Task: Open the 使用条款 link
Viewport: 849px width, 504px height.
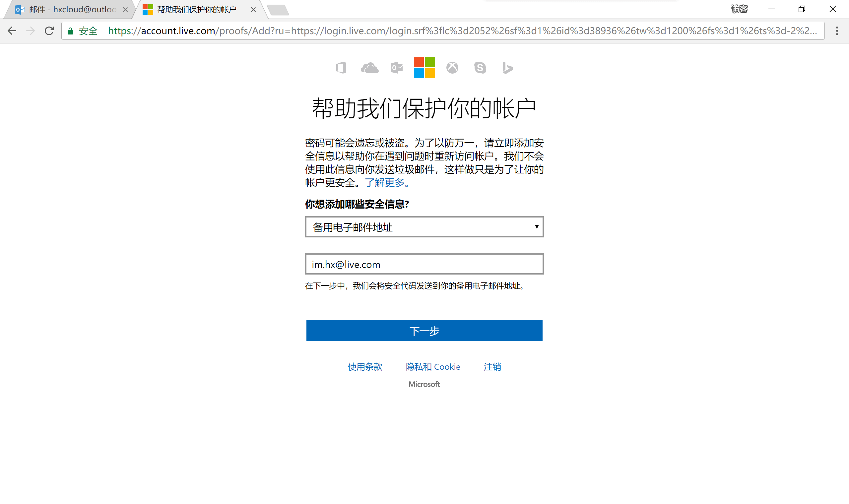Action: [x=365, y=367]
